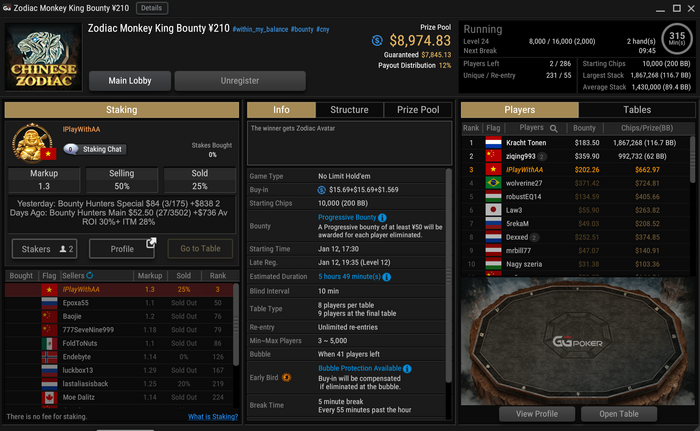This screenshot has width=700, height=431.
Task: Click Netherlands flag of Kracht Tonen
Action: [x=493, y=143]
